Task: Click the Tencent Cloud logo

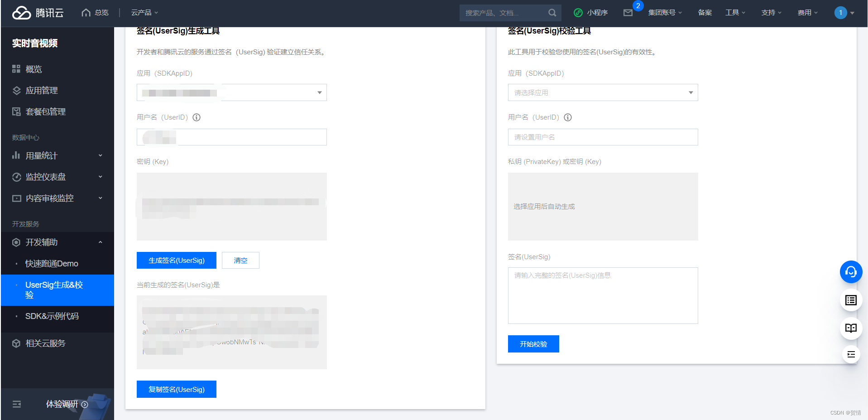Action: tap(38, 13)
